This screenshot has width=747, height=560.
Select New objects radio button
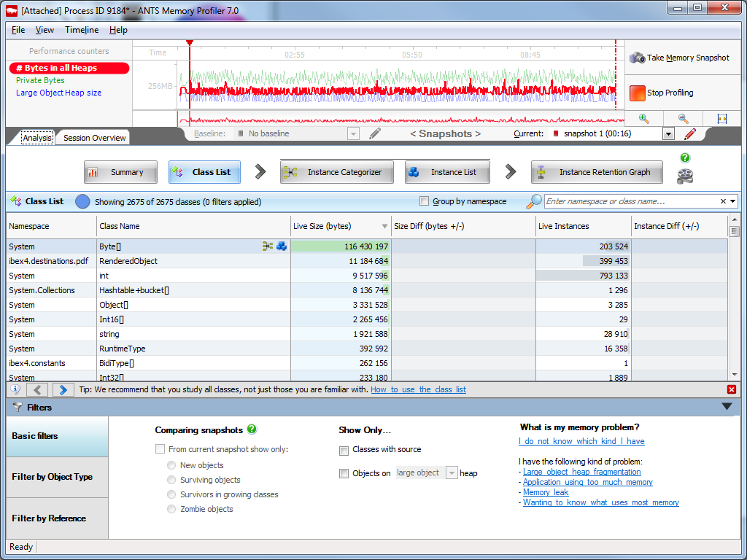click(171, 465)
